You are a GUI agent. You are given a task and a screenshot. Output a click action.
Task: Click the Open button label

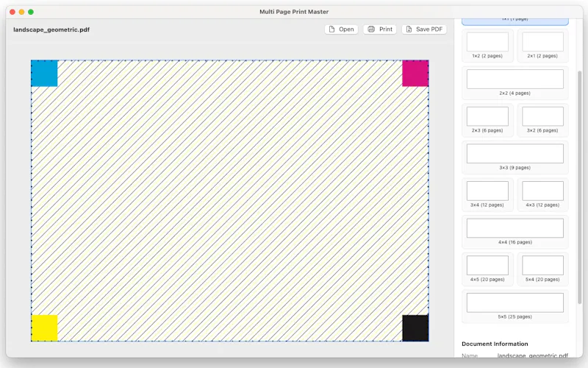point(346,29)
